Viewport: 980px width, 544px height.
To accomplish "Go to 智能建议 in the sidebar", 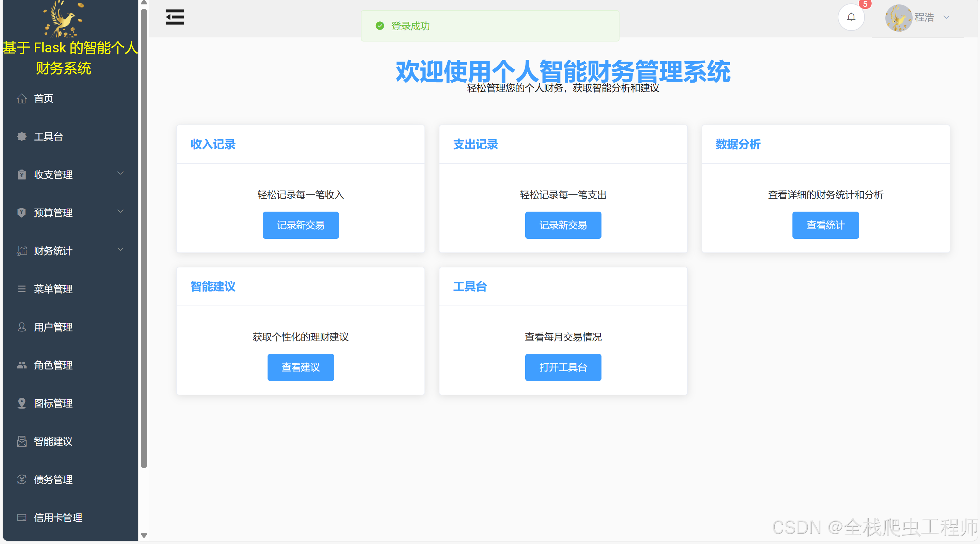I will pyautogui.click(x=53, y=441).
